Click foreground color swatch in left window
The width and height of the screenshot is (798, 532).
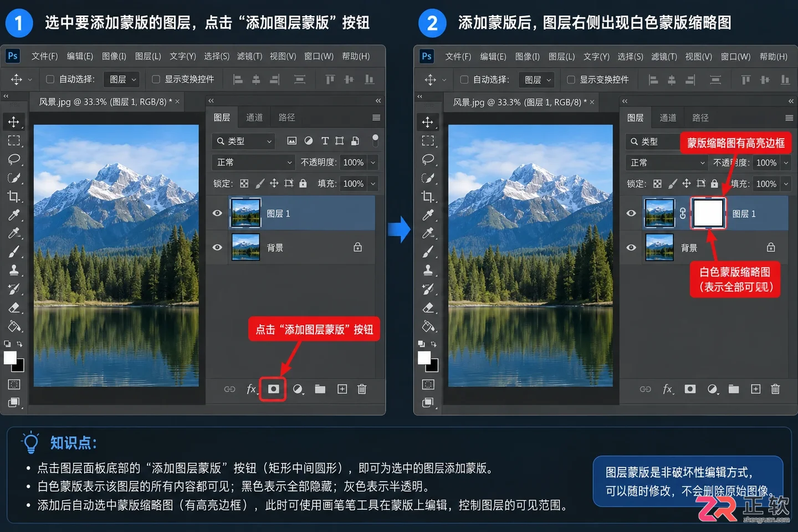click(10, 358)
